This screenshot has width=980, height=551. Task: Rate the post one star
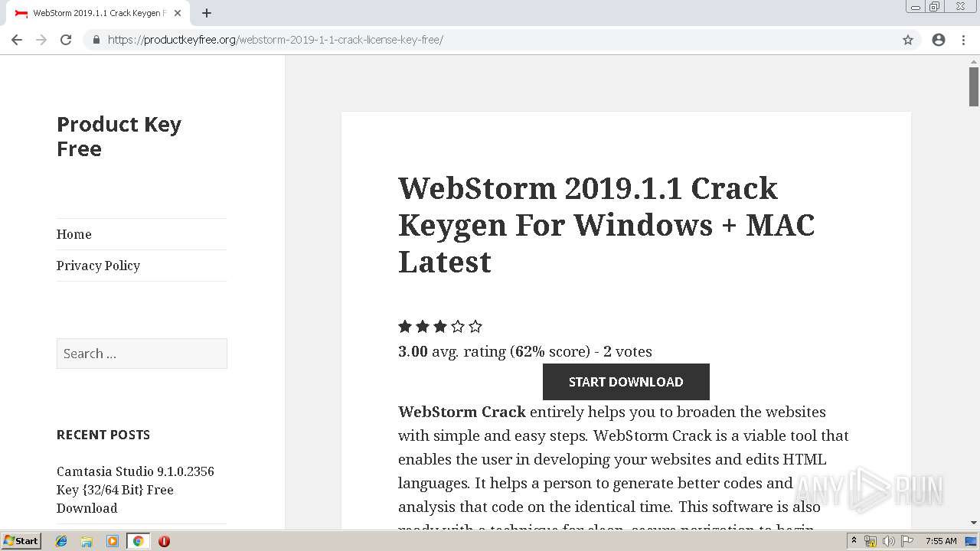coord(405,327)
